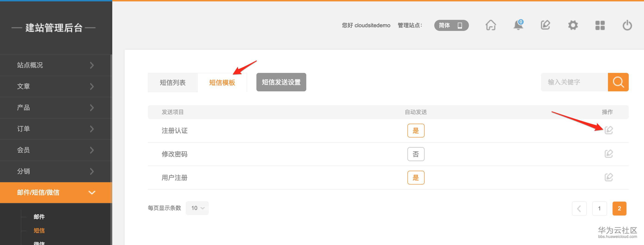
Task: Click the 操作 column header
Action: 607,112
